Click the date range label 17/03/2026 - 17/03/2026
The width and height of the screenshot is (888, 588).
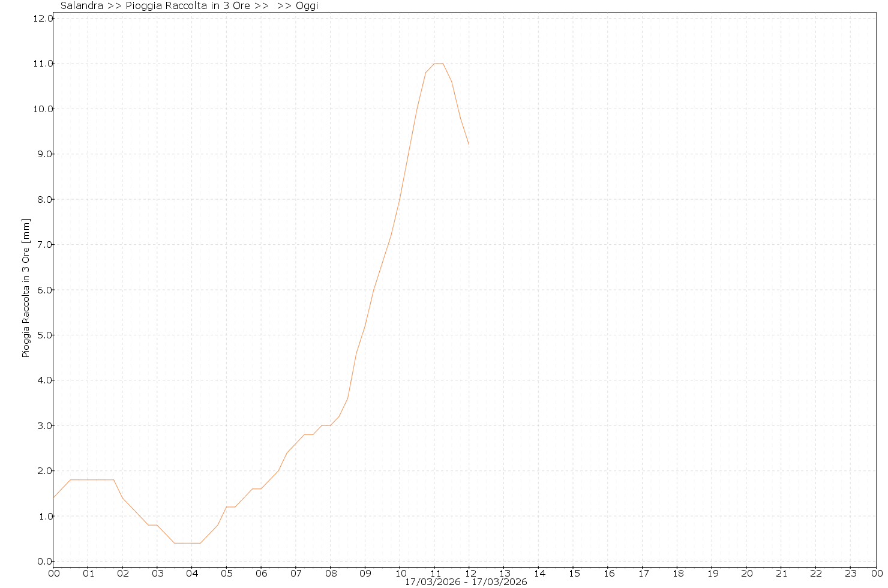click(466, 582)
